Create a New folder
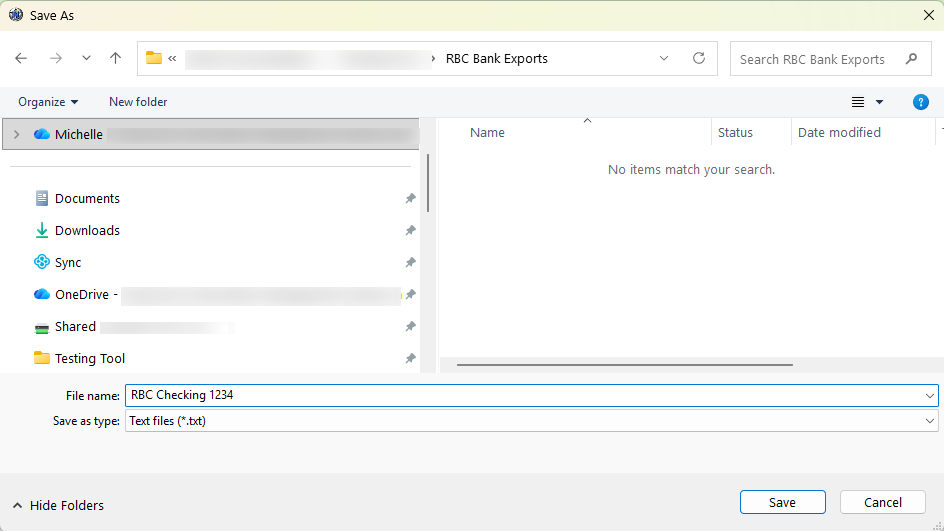 click(138, 102)
